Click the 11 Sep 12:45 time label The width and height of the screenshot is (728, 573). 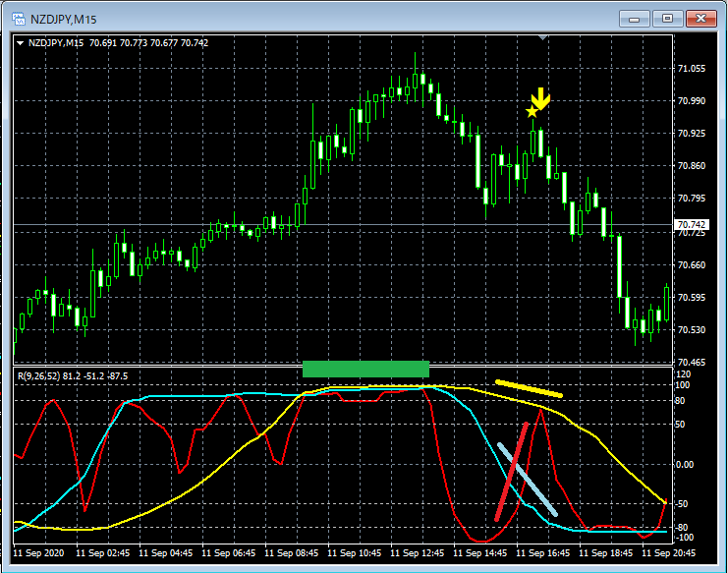[x=418, y=553]
